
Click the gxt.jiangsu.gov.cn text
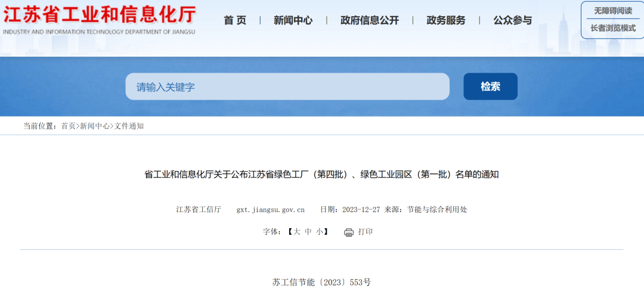click(271, 209)
